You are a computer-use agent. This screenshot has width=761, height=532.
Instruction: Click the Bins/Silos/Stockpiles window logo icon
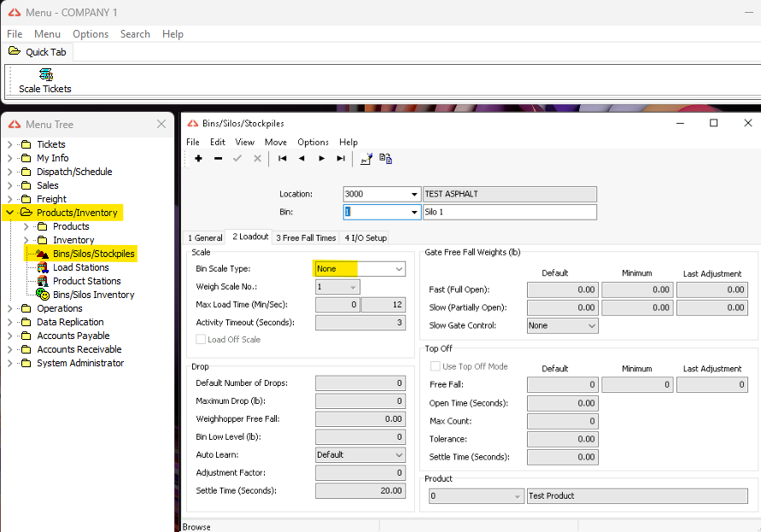point(193,123)
